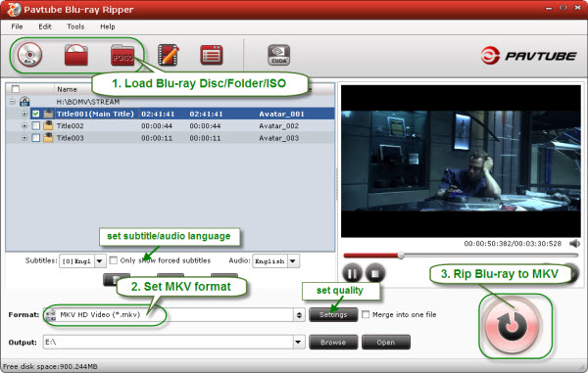Open the Subtitles dropdown

tap(100, 261)
